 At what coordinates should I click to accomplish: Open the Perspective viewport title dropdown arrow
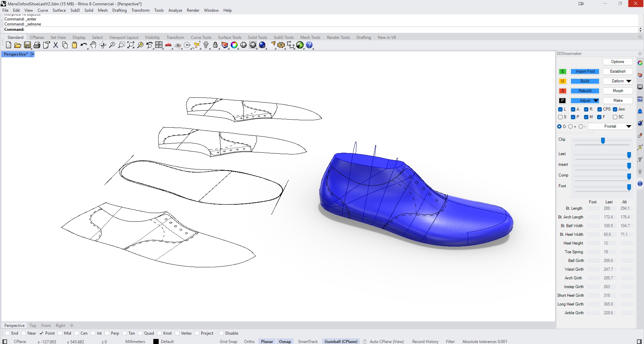(x=33, y=54)
